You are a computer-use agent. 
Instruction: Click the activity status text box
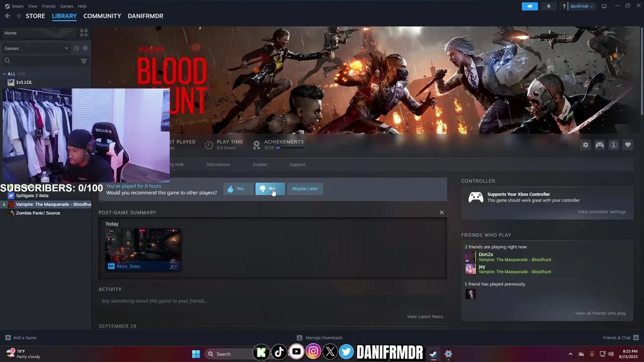pos(272,301)
